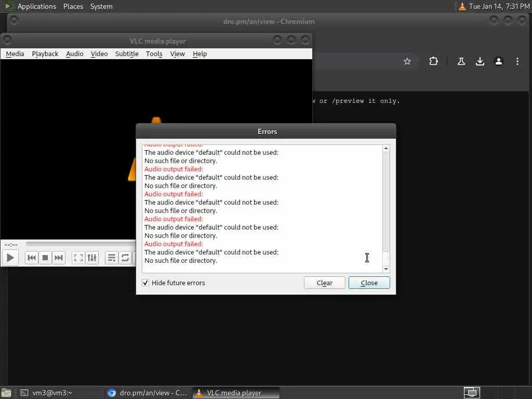This screenshot has height=399, width=532.
Task: Open the Audio menu in VLC
Action: click(75, 54)
